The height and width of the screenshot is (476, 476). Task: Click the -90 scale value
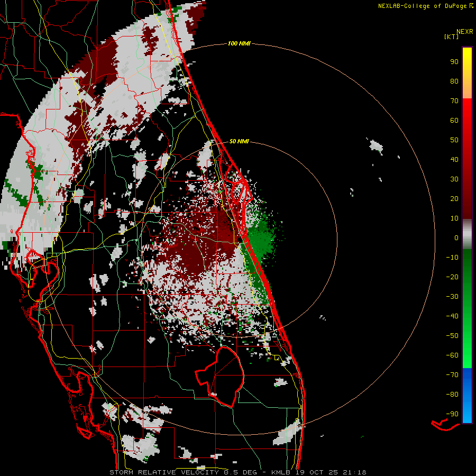coord(452,414)
